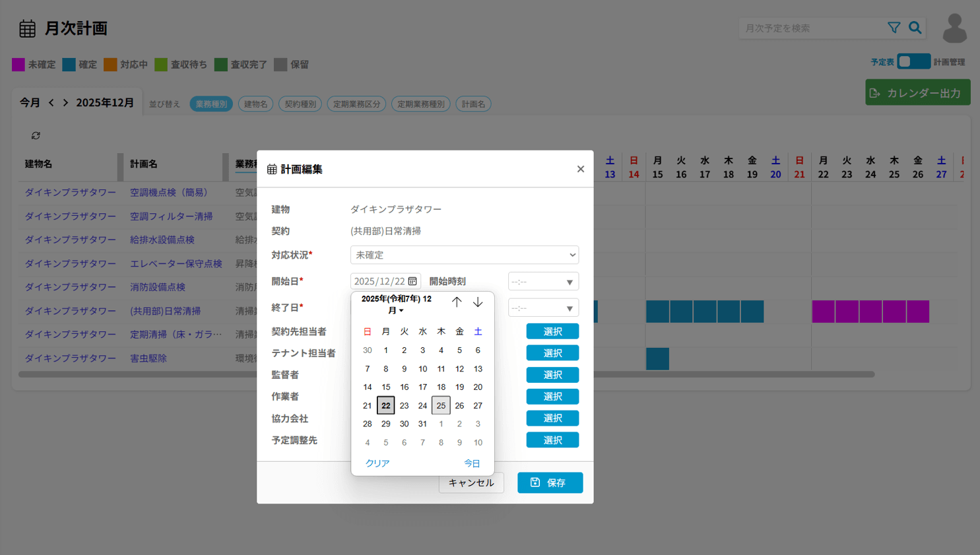Click calendar icon in start date field
Viewport: 980px width, 555px height.
[x=412, y=281]
